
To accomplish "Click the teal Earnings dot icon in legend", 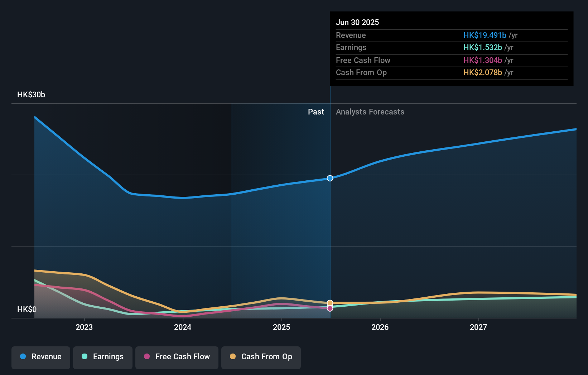I will click(x=85, y=357).
